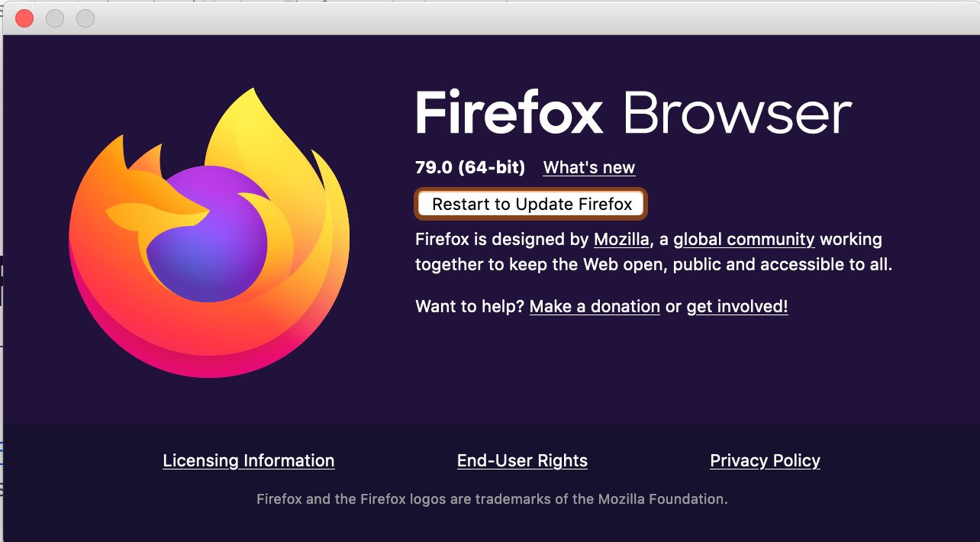
Task: Open the What's new link
Action: tap(589, 167)
